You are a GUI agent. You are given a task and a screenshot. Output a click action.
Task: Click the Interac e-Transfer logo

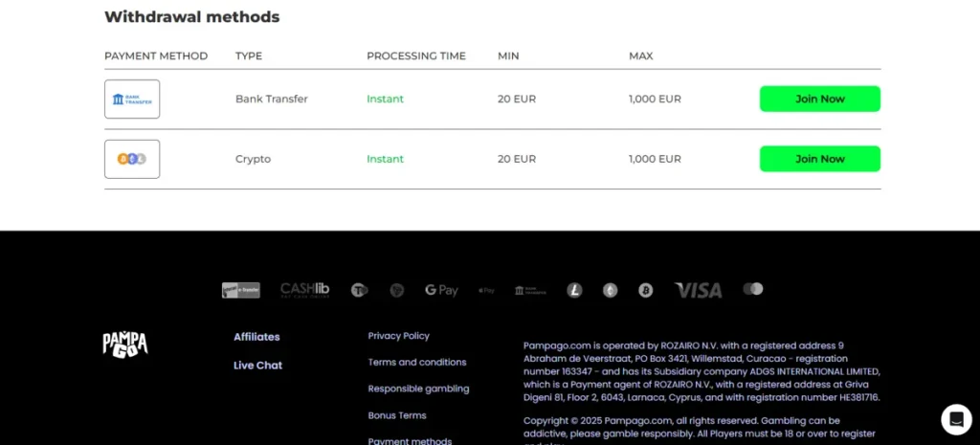pos(240,290)
